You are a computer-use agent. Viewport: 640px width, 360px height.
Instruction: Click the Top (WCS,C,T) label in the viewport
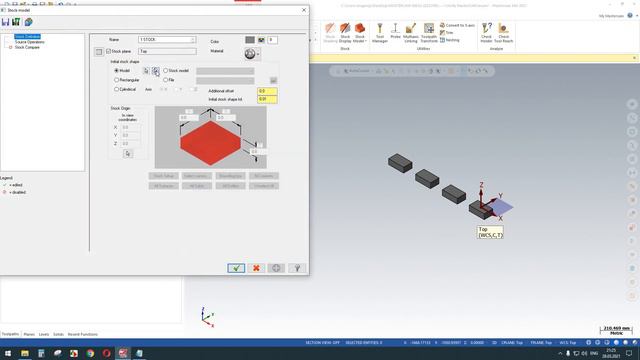(490, 232)
